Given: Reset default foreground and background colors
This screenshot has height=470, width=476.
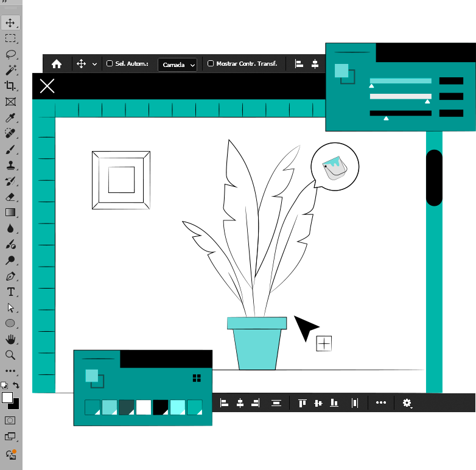Looking at the screenshot, I should click(x=4, y=385).
